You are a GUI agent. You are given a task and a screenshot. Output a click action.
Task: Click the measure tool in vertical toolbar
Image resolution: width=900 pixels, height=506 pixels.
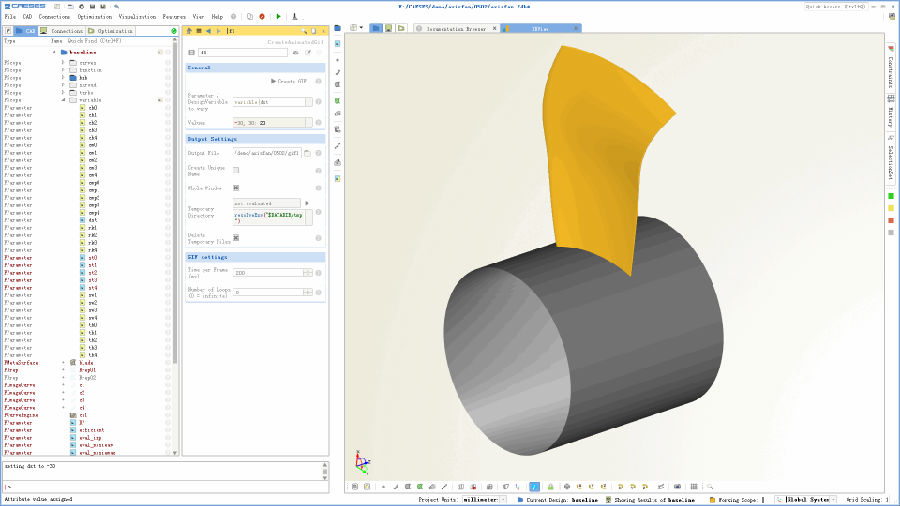(338, 146)
